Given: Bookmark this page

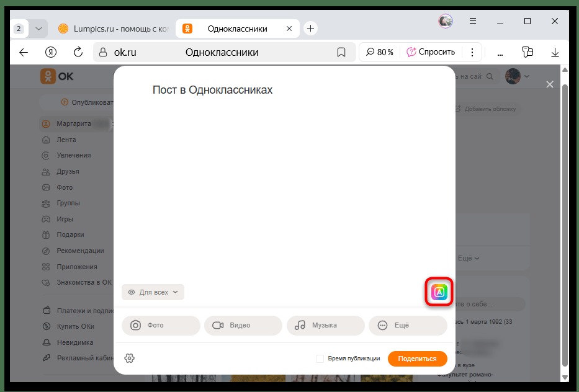Looking at the screenshot, I should 341,53.
